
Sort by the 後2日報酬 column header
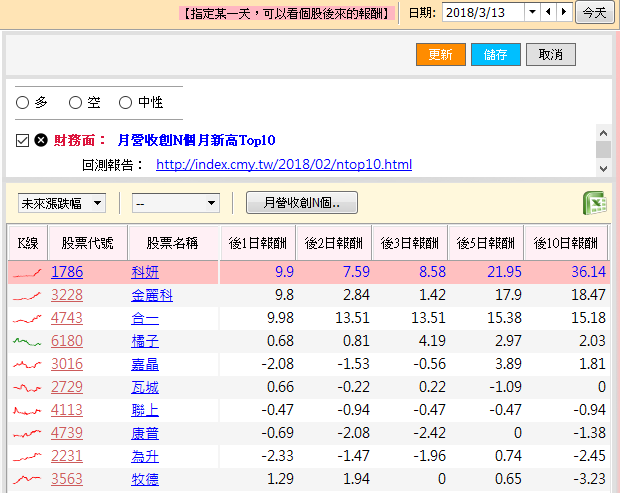[333, 243]
